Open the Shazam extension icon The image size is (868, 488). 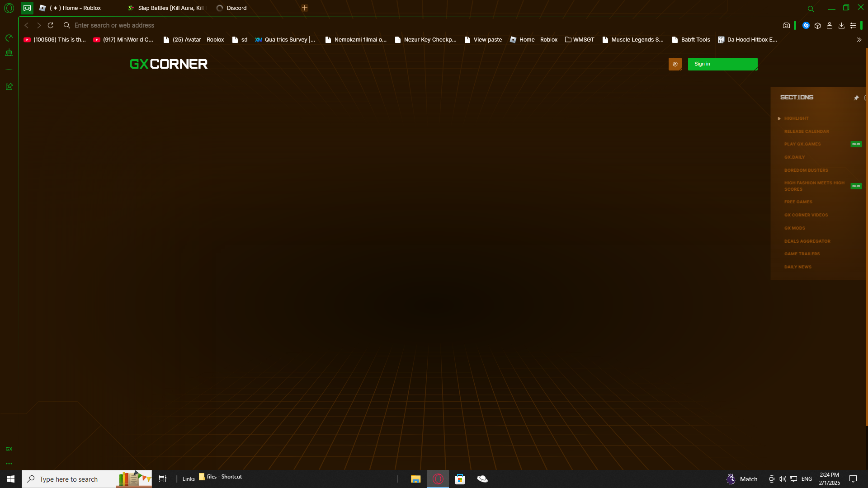tap(806, 26)
